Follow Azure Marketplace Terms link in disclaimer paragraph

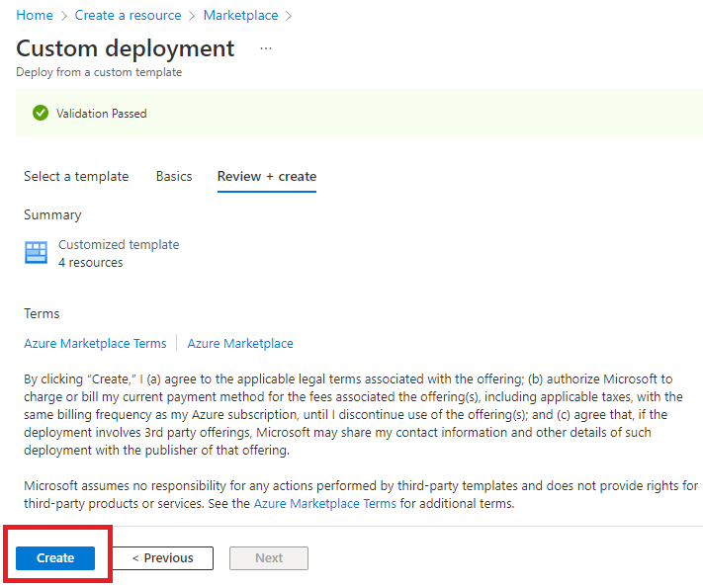click(324, 504)
